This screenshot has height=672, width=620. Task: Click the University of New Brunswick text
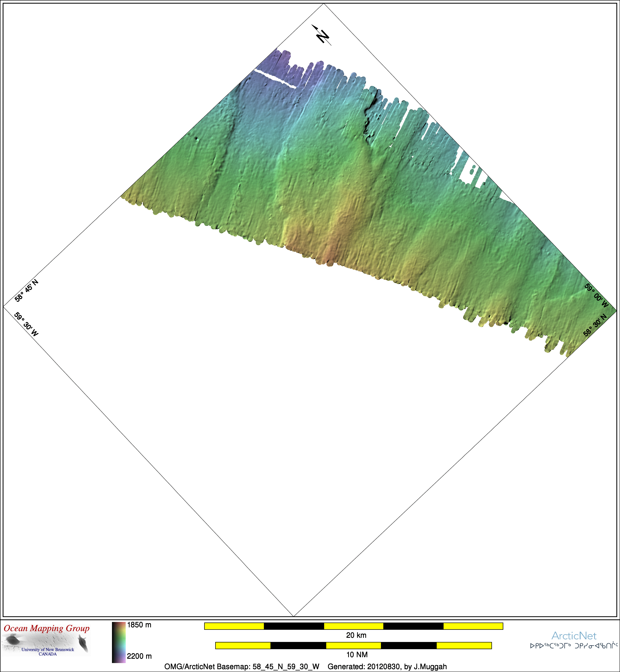[x=48, y=649]
